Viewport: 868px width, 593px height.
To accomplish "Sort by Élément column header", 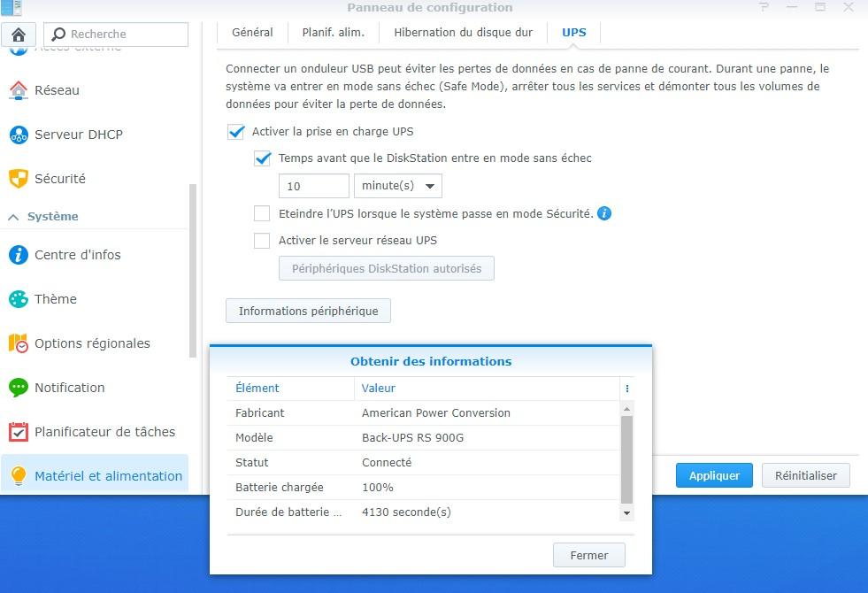I will click(x=290, y=389).
